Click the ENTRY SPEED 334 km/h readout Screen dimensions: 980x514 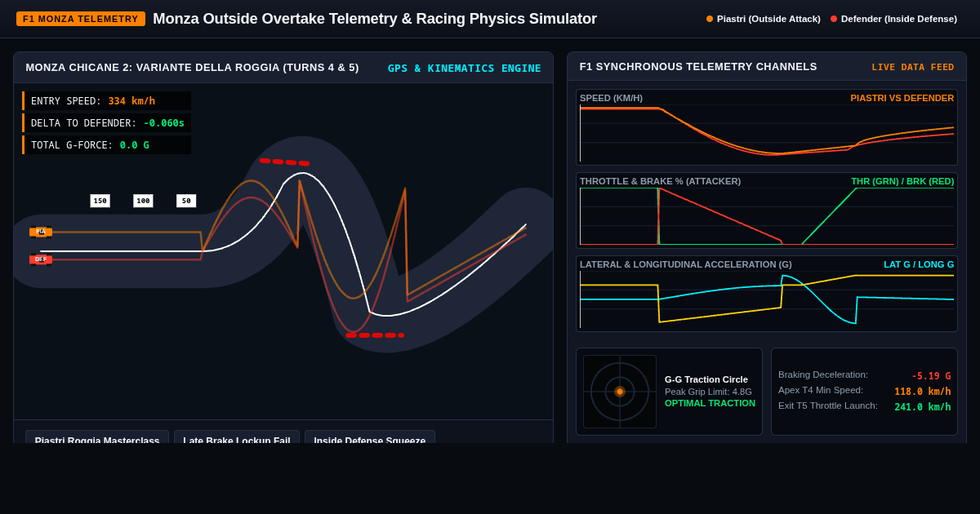[107, 101]
